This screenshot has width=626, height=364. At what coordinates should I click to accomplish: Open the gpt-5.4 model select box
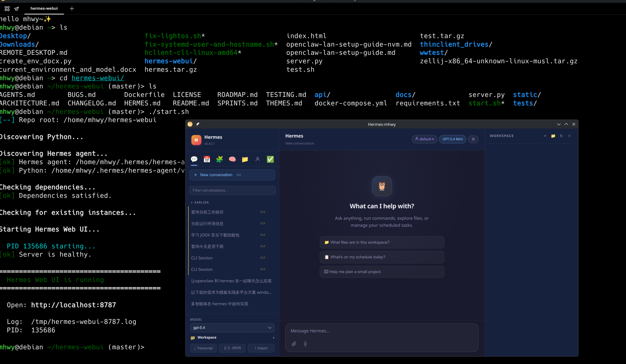(232, 328)
